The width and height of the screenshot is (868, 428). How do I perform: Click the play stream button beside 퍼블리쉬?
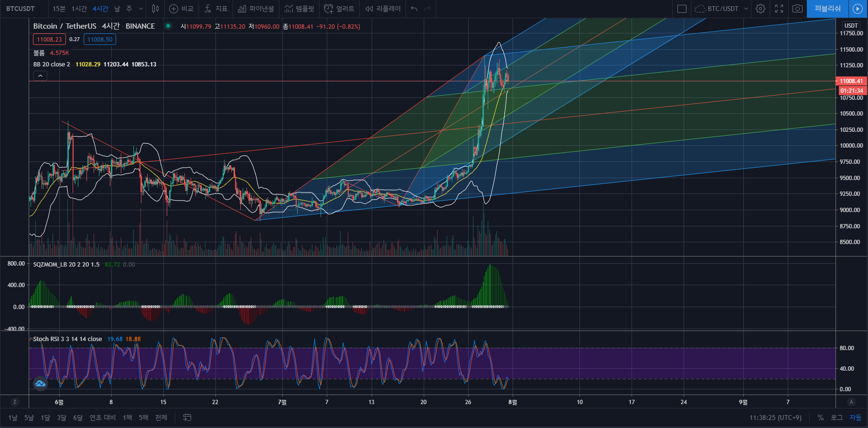858,9
